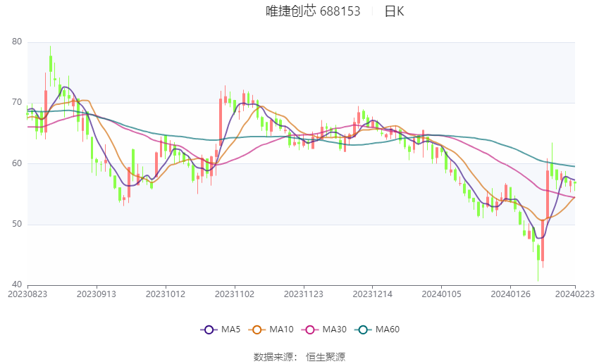This screenshot has height=364, width=599.
Task: Click the 20231214 date axis label
Action: [373, 294]
